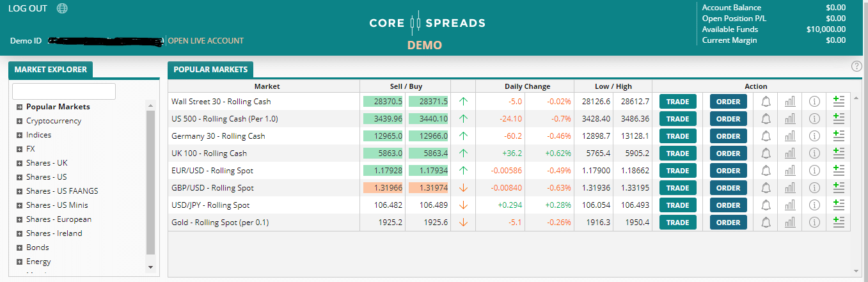Expand the Shares - US FAANGS category
Screen dimensions: 868x282
20,191
